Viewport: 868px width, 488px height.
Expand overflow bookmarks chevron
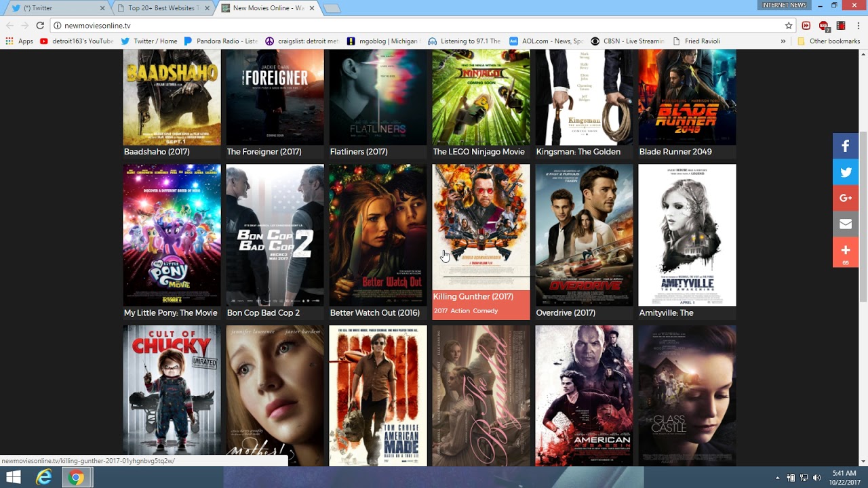(x=783, y=41)
